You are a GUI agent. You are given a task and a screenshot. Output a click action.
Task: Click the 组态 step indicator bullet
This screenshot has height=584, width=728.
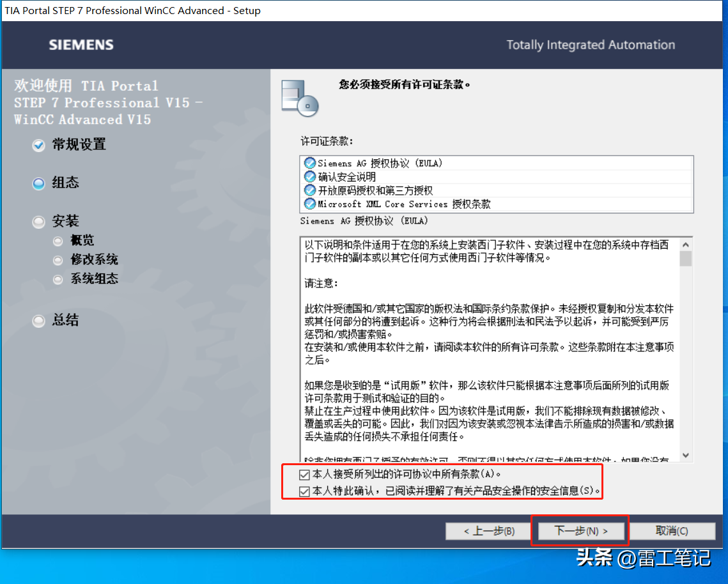pyautogui.click(x=39, y=183)
